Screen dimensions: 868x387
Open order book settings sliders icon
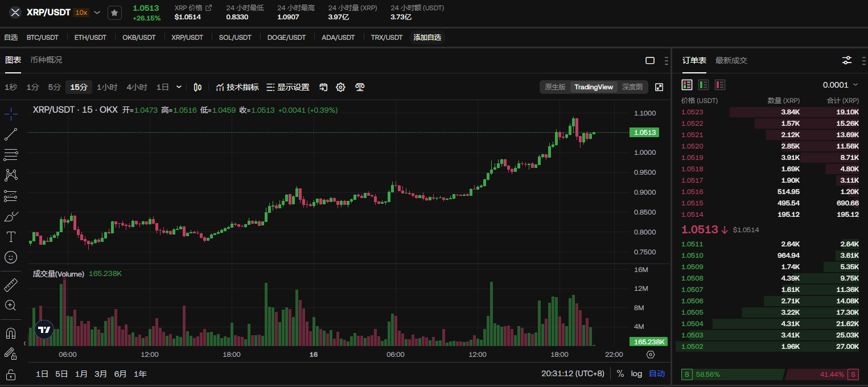point(847,60)
